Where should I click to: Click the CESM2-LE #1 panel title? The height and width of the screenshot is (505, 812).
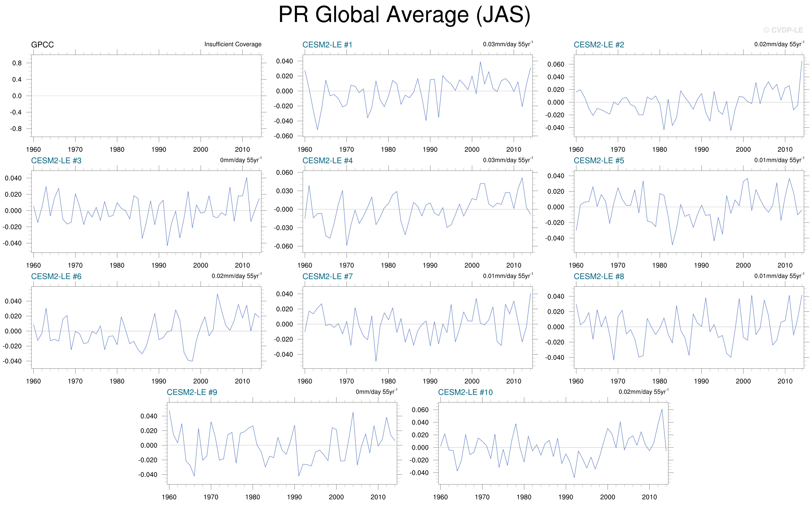(327, 45)
